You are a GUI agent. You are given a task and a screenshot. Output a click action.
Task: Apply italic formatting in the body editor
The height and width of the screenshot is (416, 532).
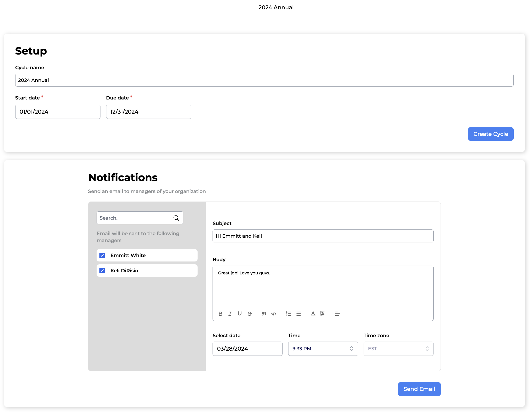pos(230,314)
